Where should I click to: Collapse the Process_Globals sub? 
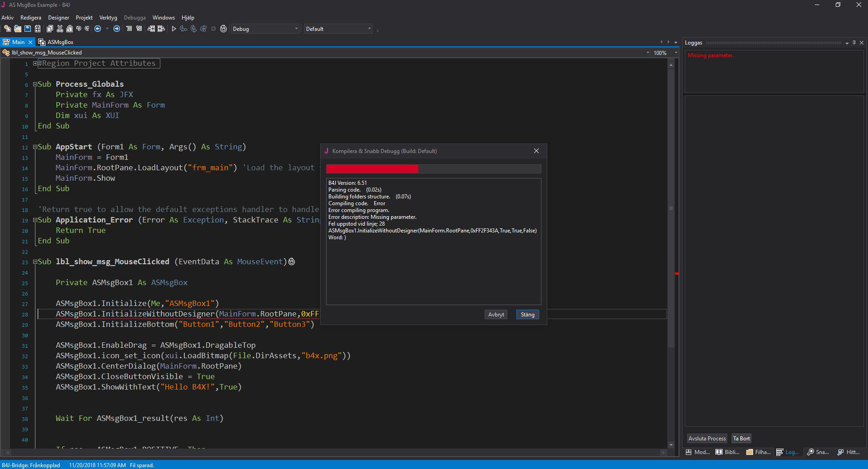pos(35,84)
